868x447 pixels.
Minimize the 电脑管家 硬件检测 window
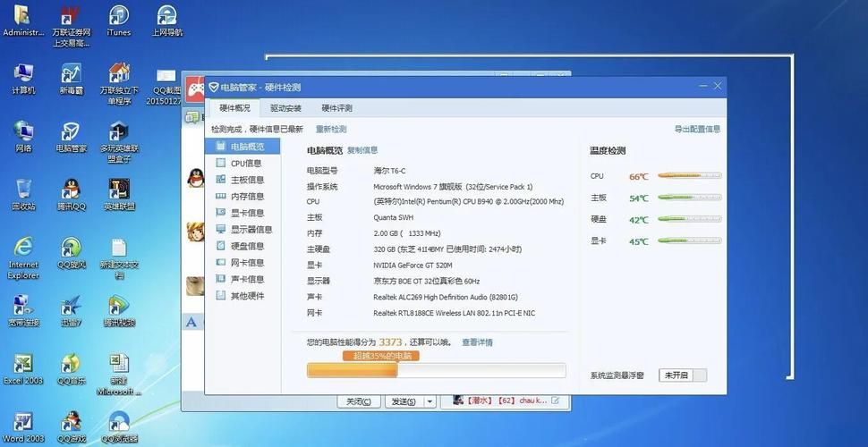pyautogui.click(x=703, y=87)
